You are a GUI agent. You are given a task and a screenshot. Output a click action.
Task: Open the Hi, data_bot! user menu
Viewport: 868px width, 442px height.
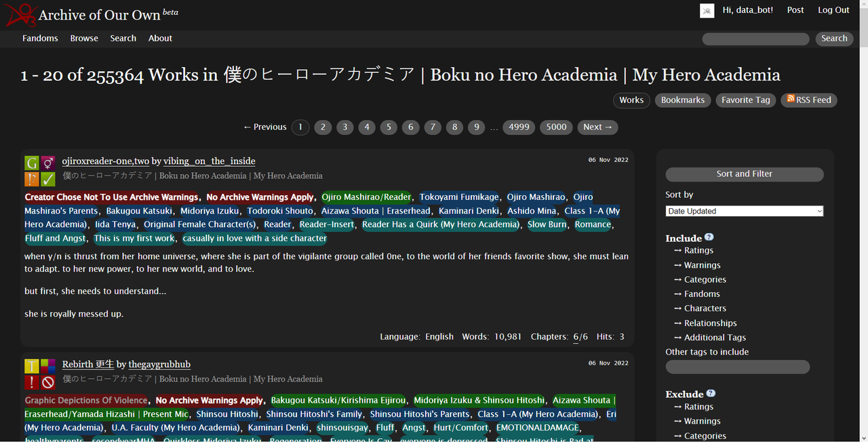click(x=748, y=10)
